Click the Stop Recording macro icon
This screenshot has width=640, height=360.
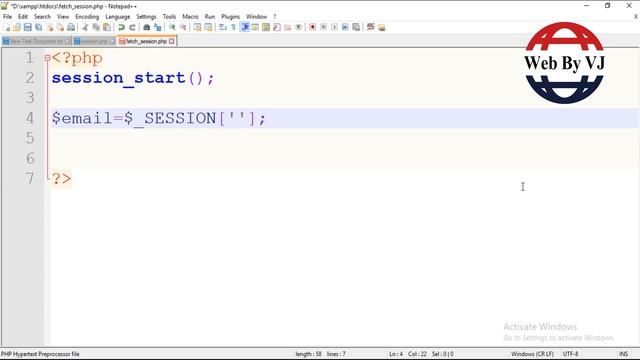(x=323, y=27)
